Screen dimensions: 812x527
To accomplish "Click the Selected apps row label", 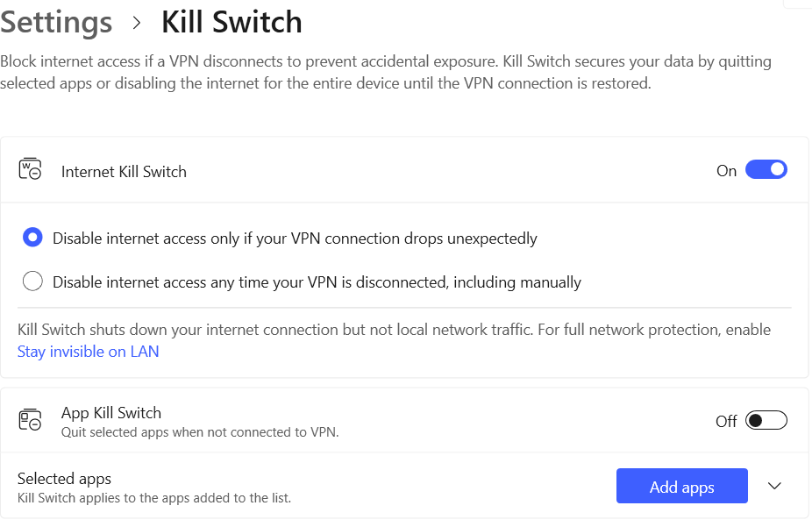I will pyautogui.click(x=65, y=479).
